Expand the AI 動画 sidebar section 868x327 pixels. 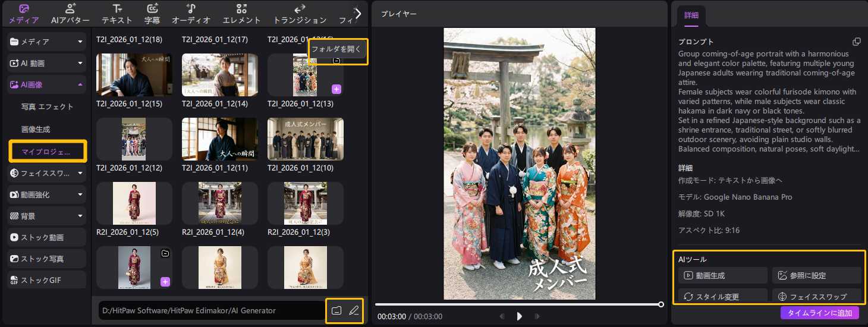[47, 63]
